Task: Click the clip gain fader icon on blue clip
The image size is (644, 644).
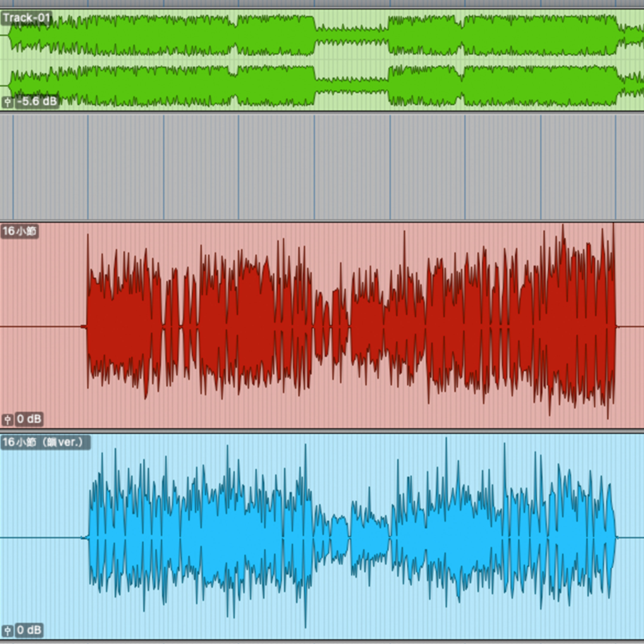Action: 7,631
